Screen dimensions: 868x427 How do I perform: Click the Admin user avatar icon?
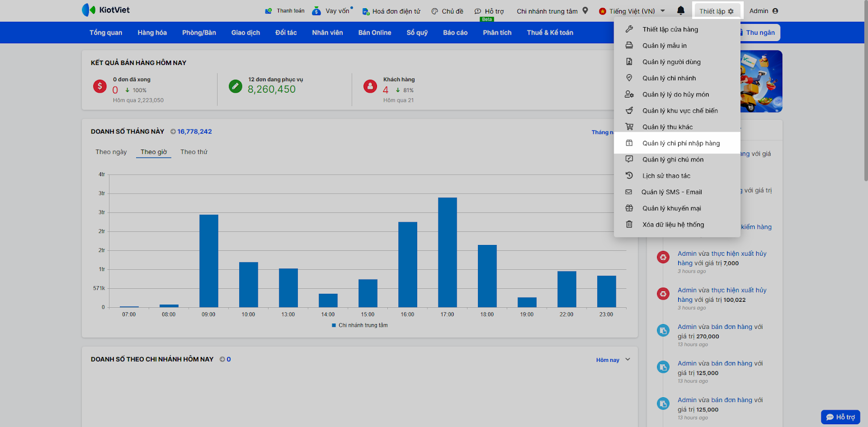[775, 11]
